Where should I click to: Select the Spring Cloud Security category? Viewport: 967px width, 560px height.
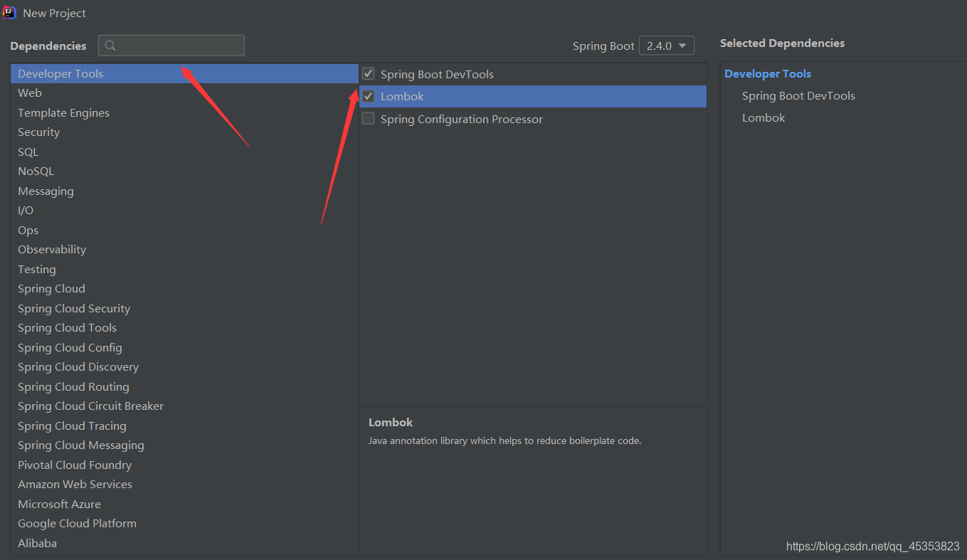[184, 308]
